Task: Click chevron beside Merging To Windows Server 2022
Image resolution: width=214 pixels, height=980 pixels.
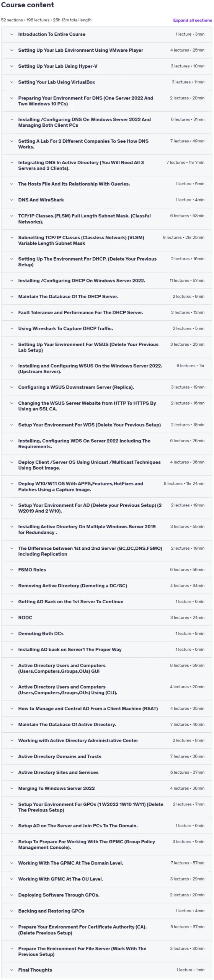Action: pos(11,788)
